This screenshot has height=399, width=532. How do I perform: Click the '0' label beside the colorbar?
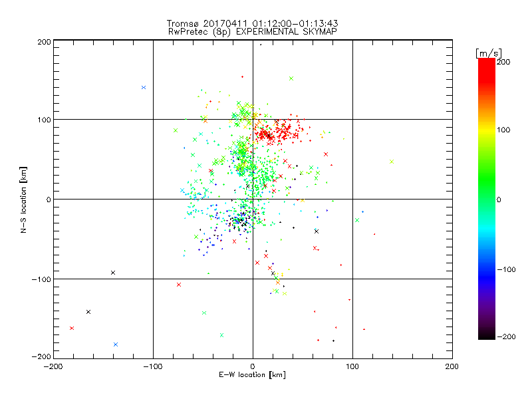pyautogui.click(x=499, y=199)
